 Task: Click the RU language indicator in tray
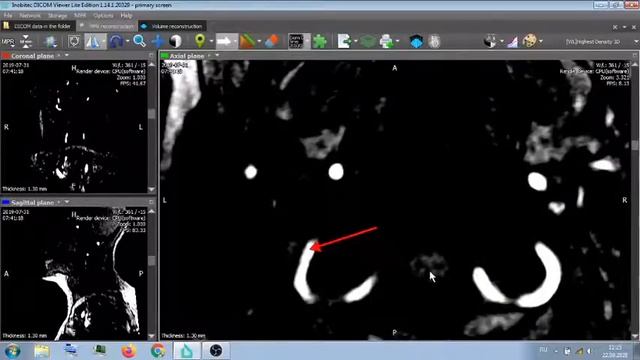[x=543, y=350]
